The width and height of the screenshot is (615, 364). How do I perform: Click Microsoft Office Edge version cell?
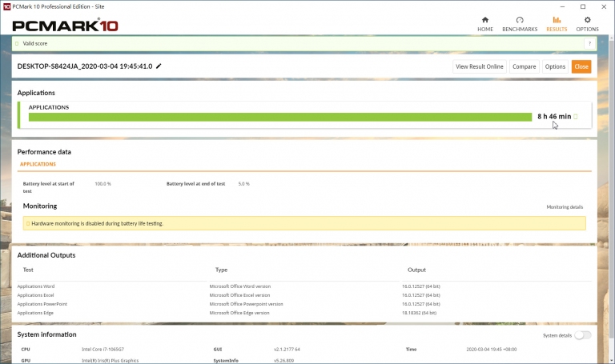pyautogui.click(x=239, y=313)
